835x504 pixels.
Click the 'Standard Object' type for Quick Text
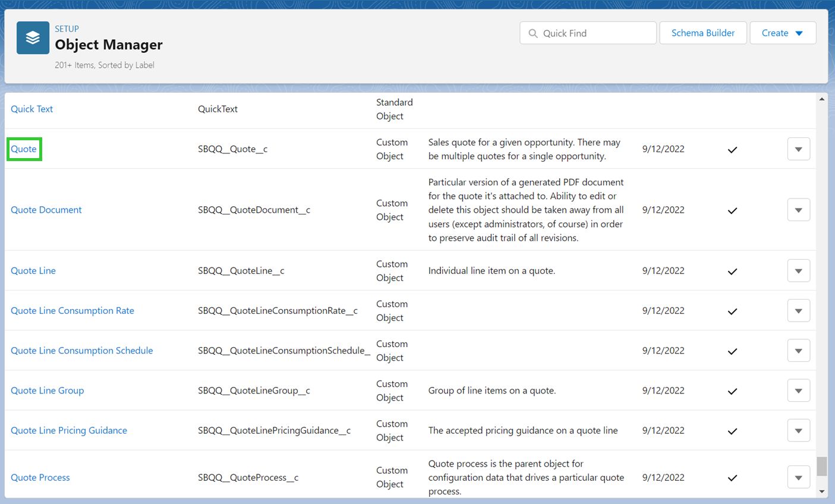394,109
